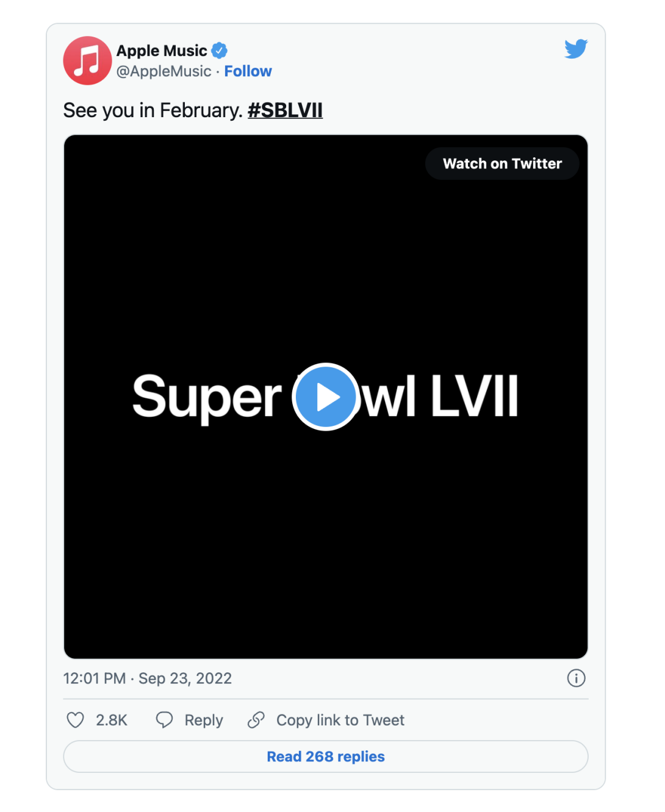Click the chain link copy icon
Image resolution: width=665 pixels, height=812 pixels.
pos(256,720)
